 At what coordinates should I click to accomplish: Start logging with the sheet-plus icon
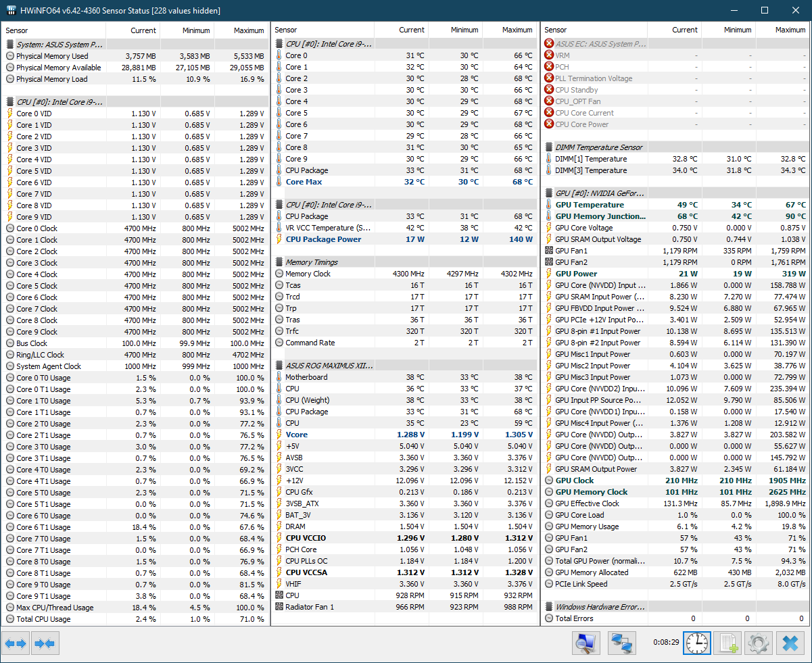coord(728,643)
